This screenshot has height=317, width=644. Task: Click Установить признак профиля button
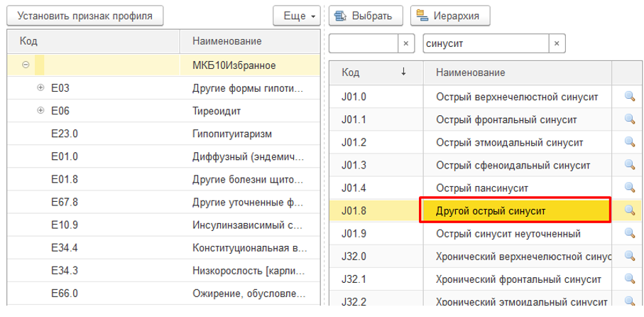click(x=84, y=15)
